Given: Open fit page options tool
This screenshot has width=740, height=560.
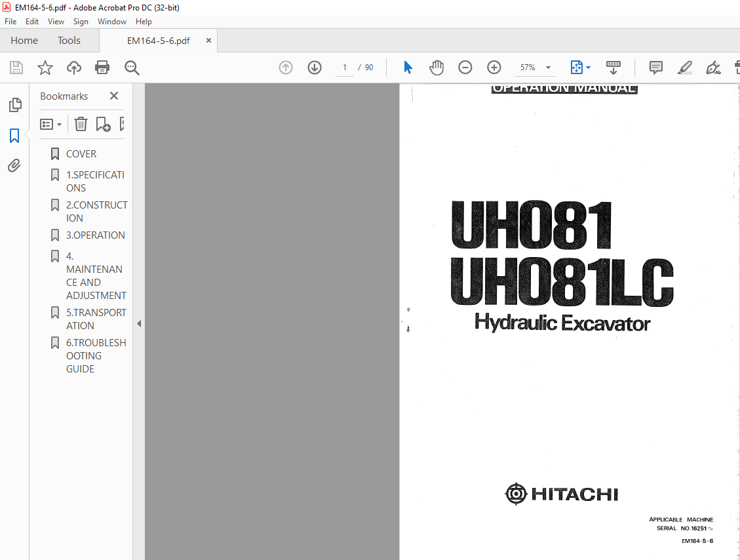Looking at the screenshot, I should coord(576,68).
